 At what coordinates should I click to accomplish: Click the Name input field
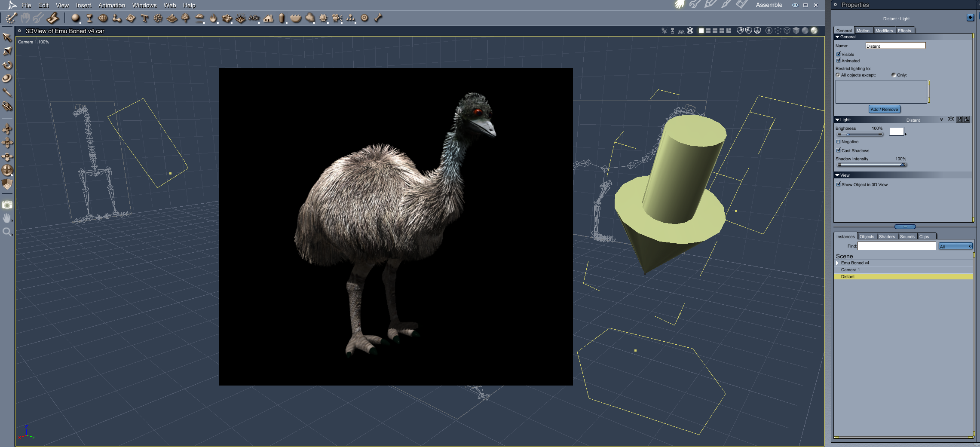895,46
